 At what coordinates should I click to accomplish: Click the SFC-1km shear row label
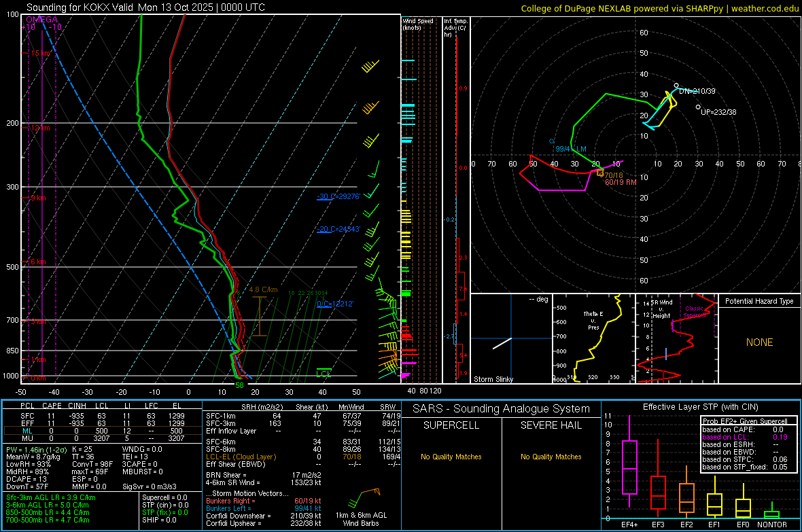pyautogui.click(x=220, y=416)
